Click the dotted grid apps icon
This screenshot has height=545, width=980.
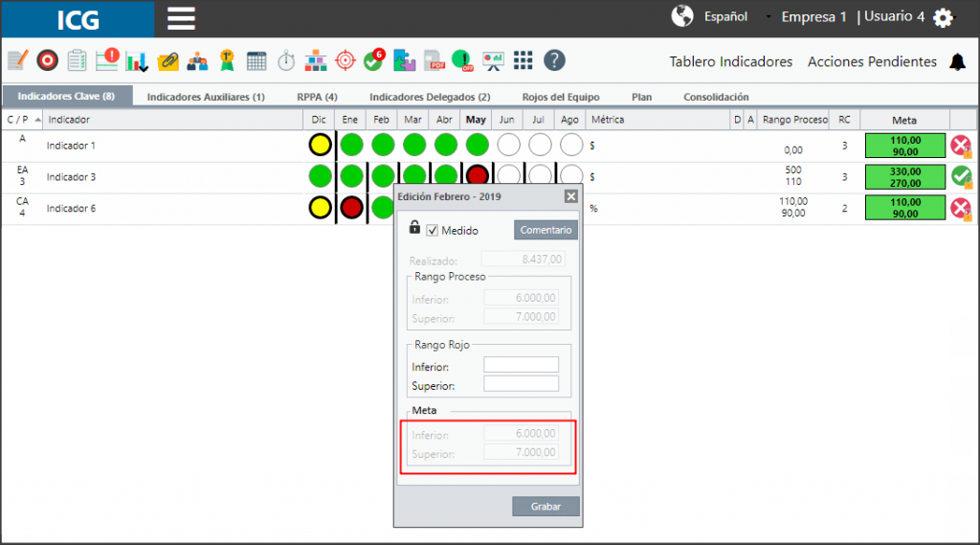523,60
